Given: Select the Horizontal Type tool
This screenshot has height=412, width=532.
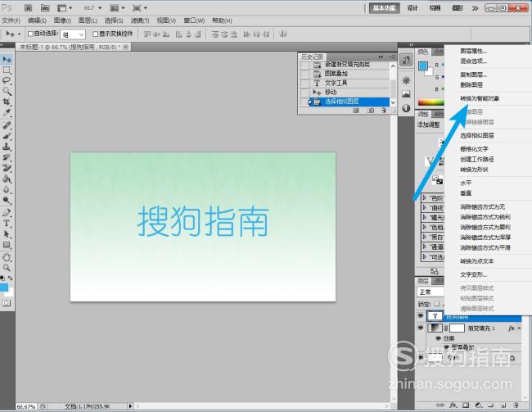Looking at the screenshot, I should [x=7, y=223].
